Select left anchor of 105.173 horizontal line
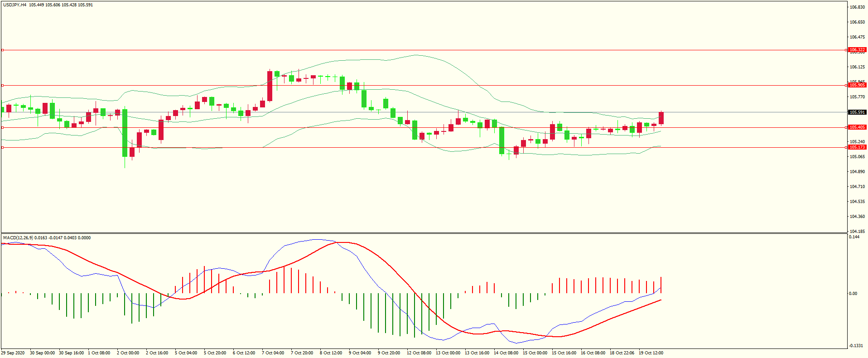This screenshot has height=358, width=868. 2,147
